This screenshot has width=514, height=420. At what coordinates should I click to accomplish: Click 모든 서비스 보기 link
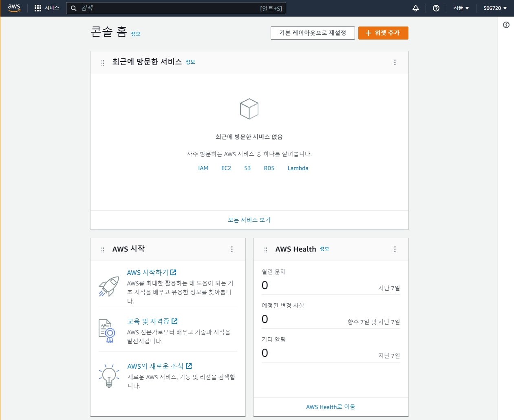(x=249, y=220)
